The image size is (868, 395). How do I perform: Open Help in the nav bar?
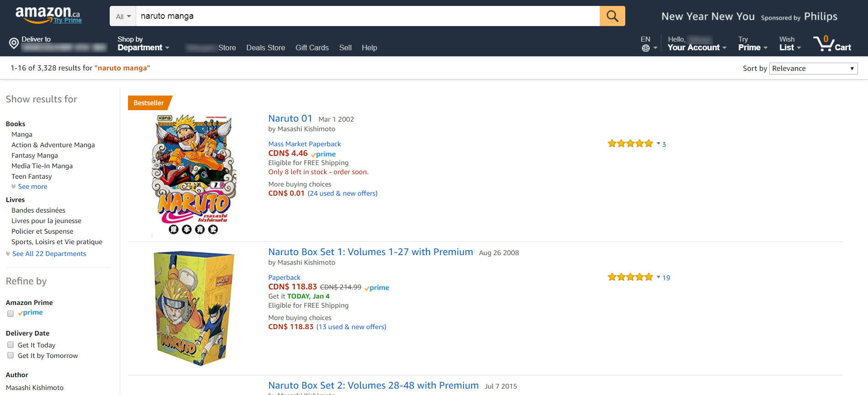[369, 48]
